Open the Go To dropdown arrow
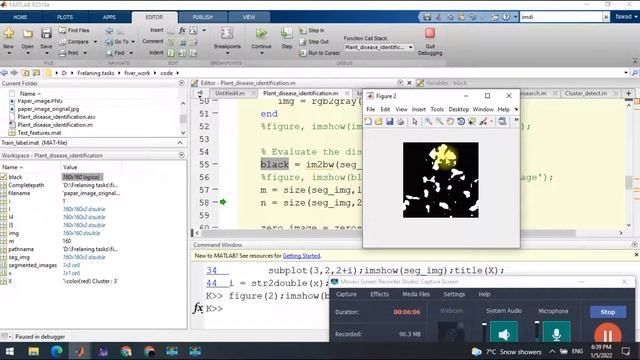This screenshot has width=640, height=360. pos(133,42)
